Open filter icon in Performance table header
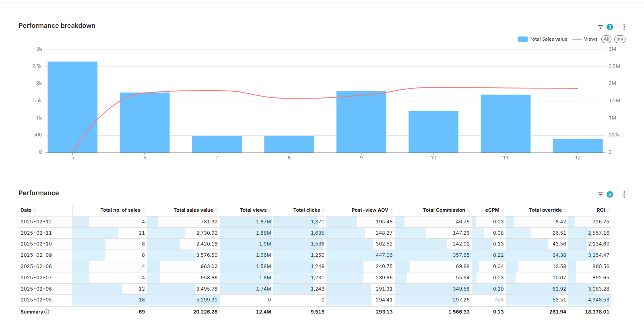This screenshot has height=328, width=644. [600, 194]
